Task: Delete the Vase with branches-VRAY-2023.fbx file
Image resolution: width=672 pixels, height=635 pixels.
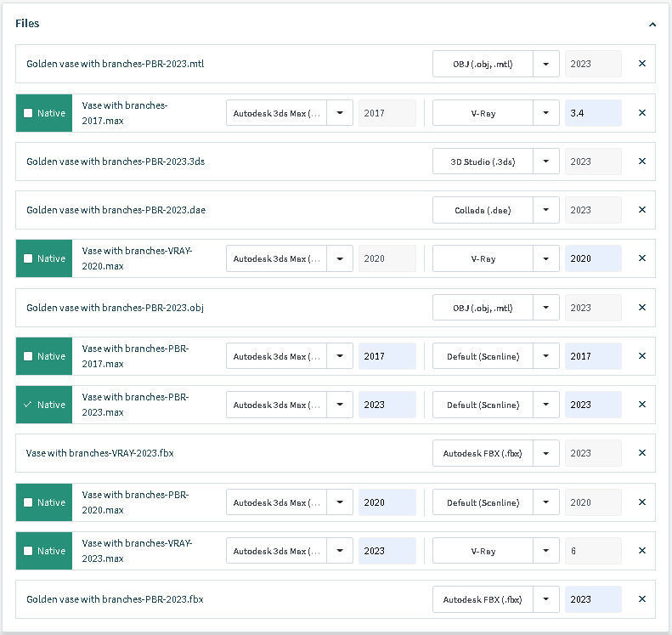Action: (641, 453)
